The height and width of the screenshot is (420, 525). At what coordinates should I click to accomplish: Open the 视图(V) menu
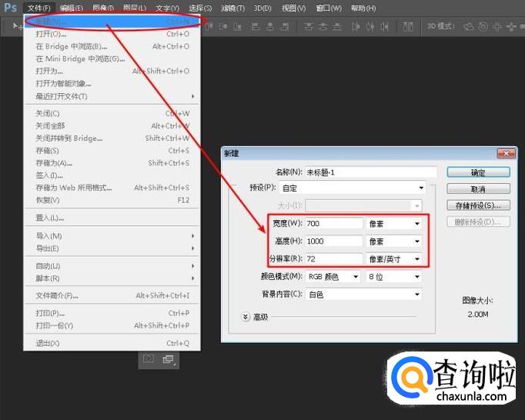pos(293,8)
